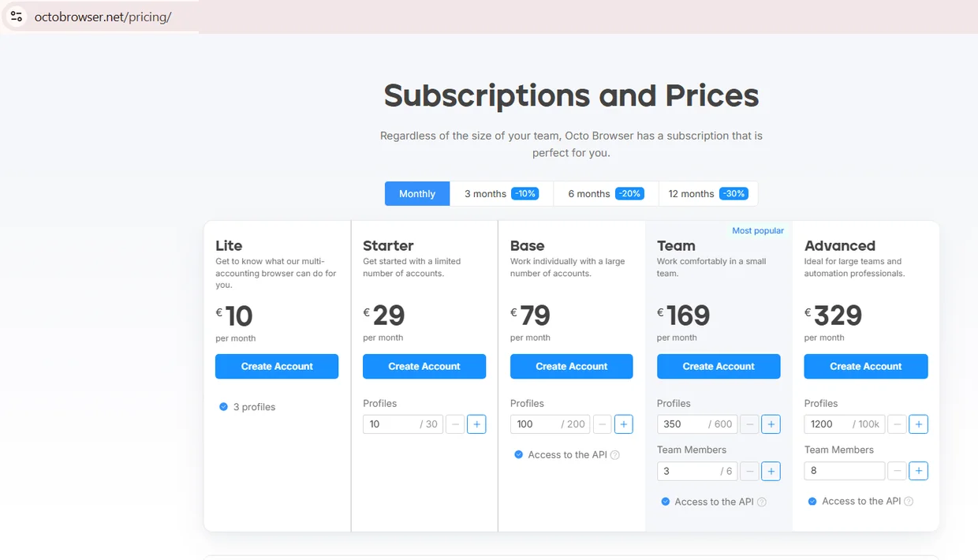Screen dimensions: 978x560
Task: Create Account for the Base plan
Action: (571, 366)
